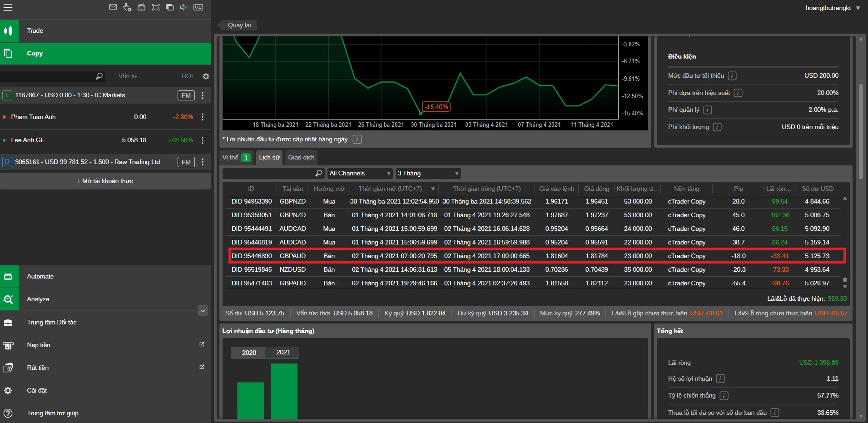Click Mở tài khoản thực button
The image size is (868, 423).
click(105, 181)
